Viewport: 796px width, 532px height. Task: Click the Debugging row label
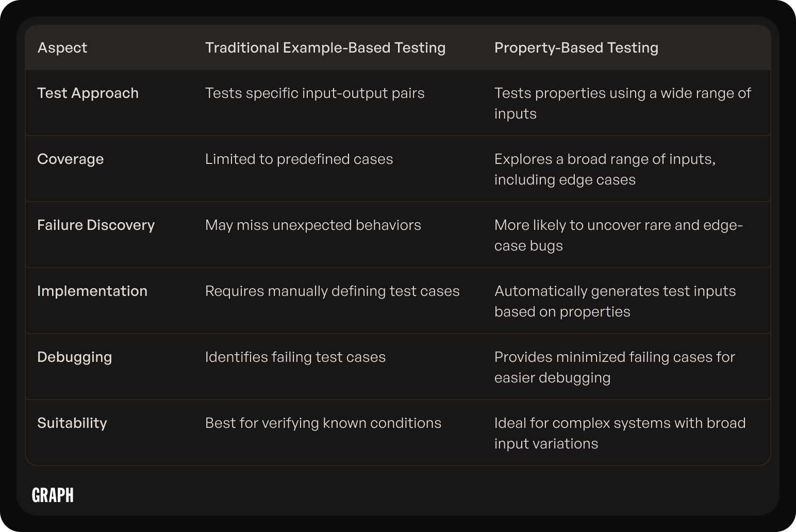tap(75, 357)
